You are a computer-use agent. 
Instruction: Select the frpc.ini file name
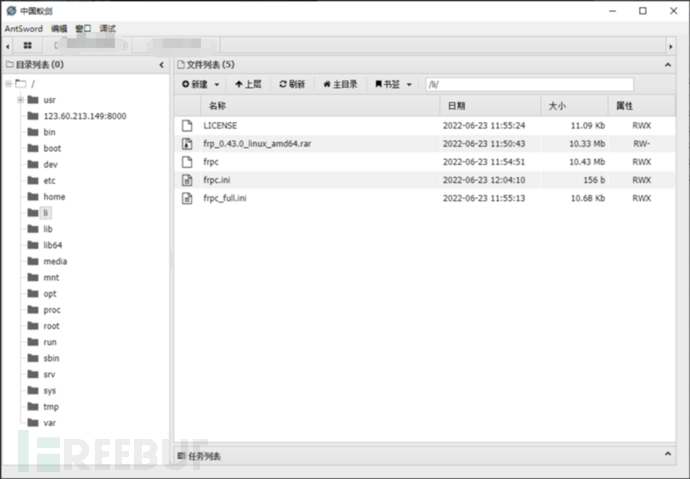click(x=217, y=180)
